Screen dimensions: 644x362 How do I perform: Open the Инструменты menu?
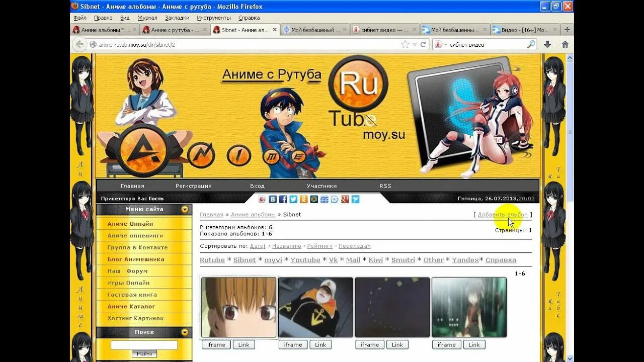tap(214, 18)
